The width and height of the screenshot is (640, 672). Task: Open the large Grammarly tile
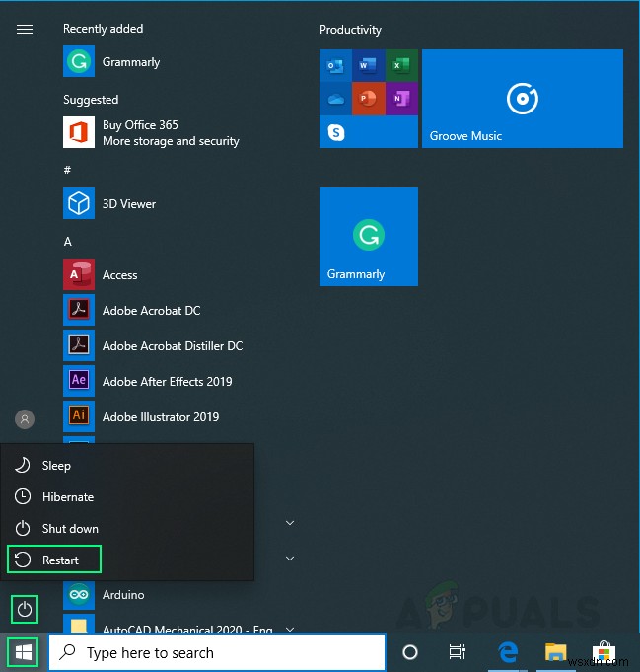(369, 237)
